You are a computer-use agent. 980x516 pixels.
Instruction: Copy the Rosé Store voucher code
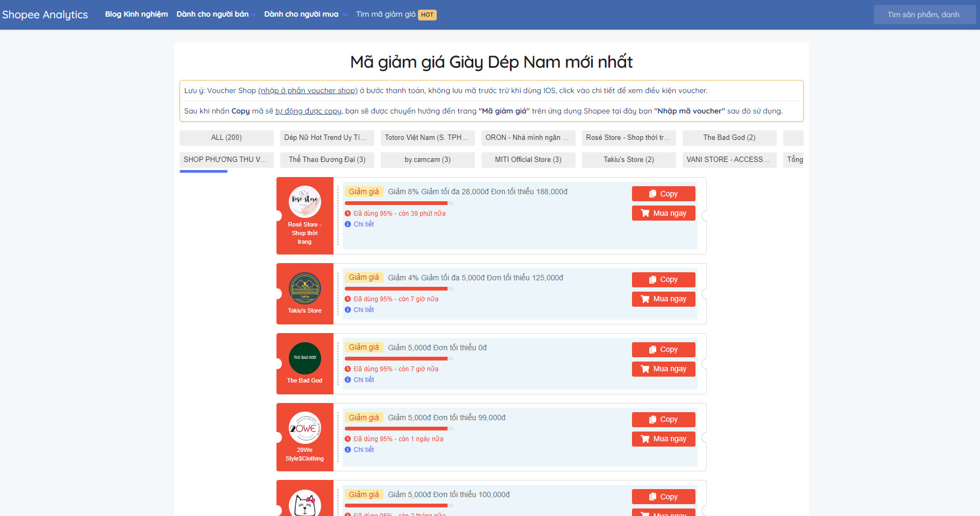click(663, 194)
